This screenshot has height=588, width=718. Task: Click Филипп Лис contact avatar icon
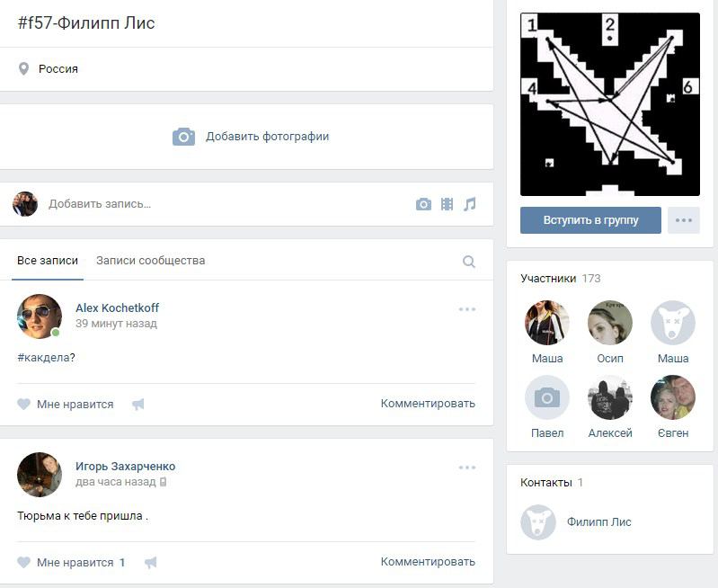coord(538,522)
